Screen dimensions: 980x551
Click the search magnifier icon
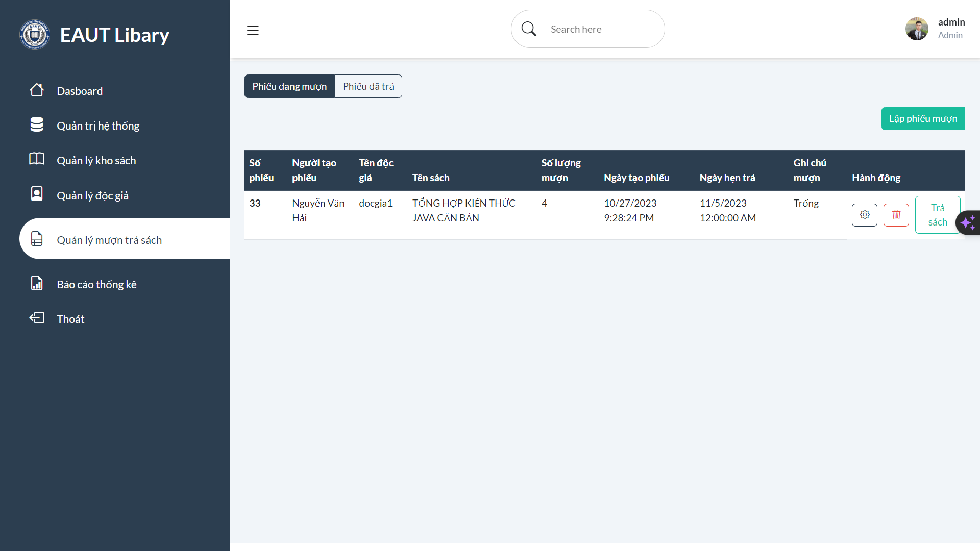[x=528, y=29]
